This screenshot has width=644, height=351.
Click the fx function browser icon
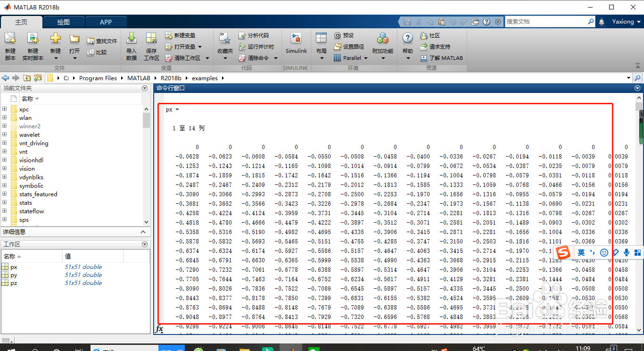pyautogui.click(x=159, y=329)
